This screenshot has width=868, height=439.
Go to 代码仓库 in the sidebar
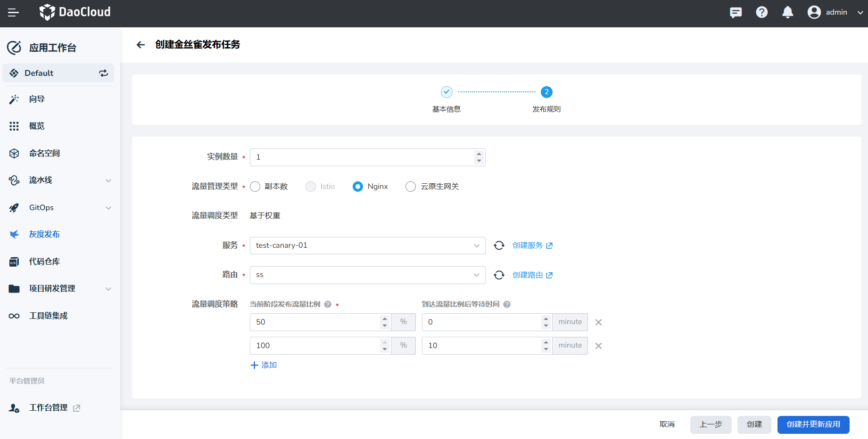point(44,261)
